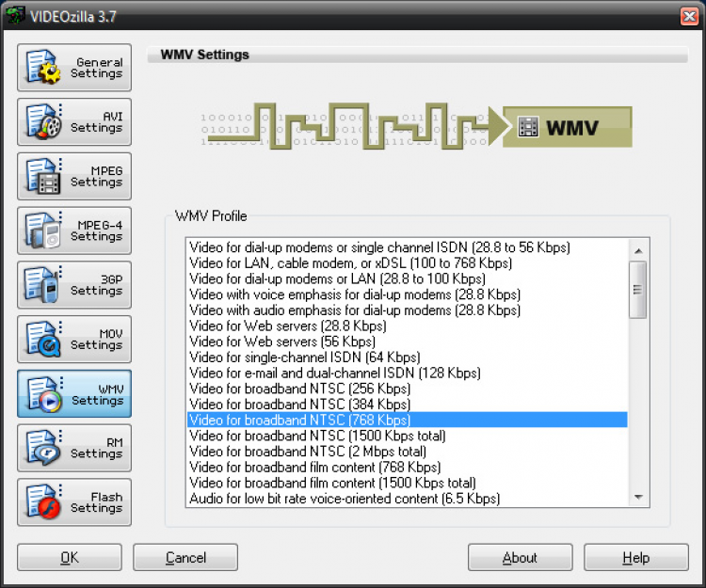Select broadband film content (768 Kbps) profile

pyautogui.click(x=407, y=467)
